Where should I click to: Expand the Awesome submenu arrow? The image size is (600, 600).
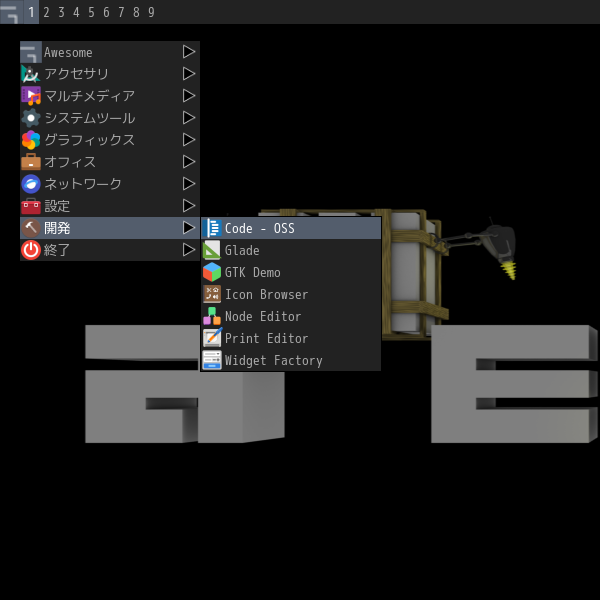click(189, 52)
